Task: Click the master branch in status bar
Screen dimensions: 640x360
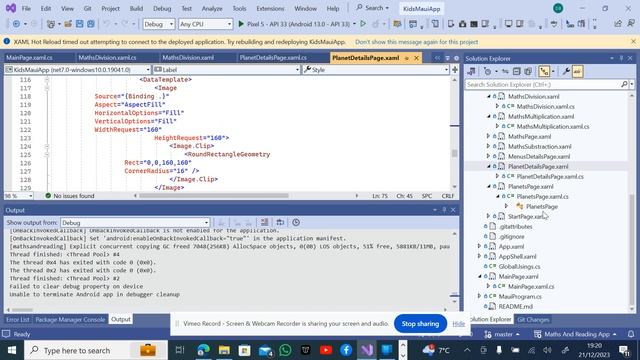Action: pos(502,334)
